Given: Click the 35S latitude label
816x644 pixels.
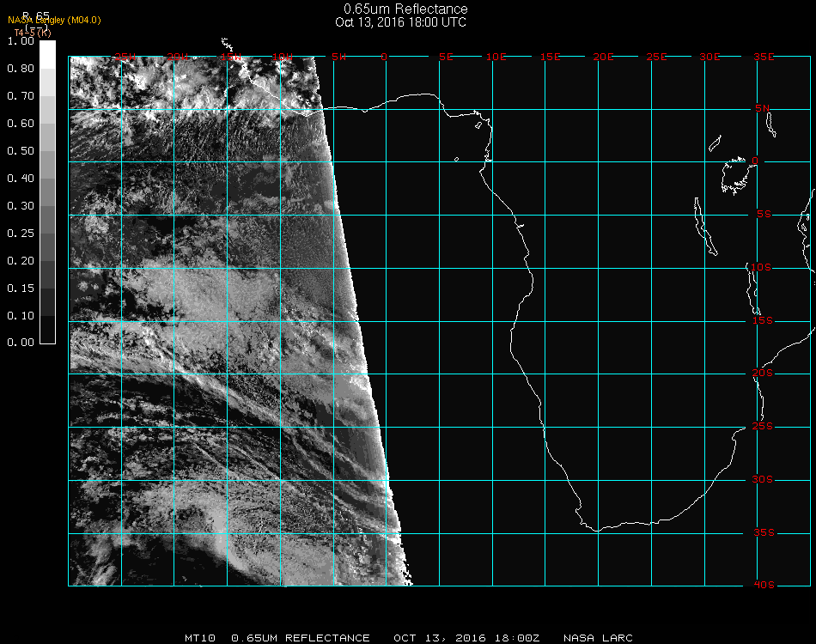Looking at the screenshot, I should (x=764, y=532).
